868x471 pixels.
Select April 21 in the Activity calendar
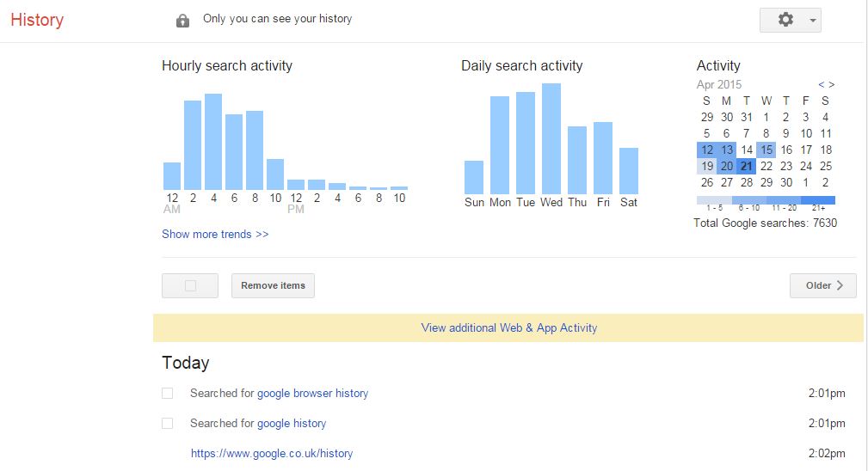pyautogui.click(x=747, y=166)
